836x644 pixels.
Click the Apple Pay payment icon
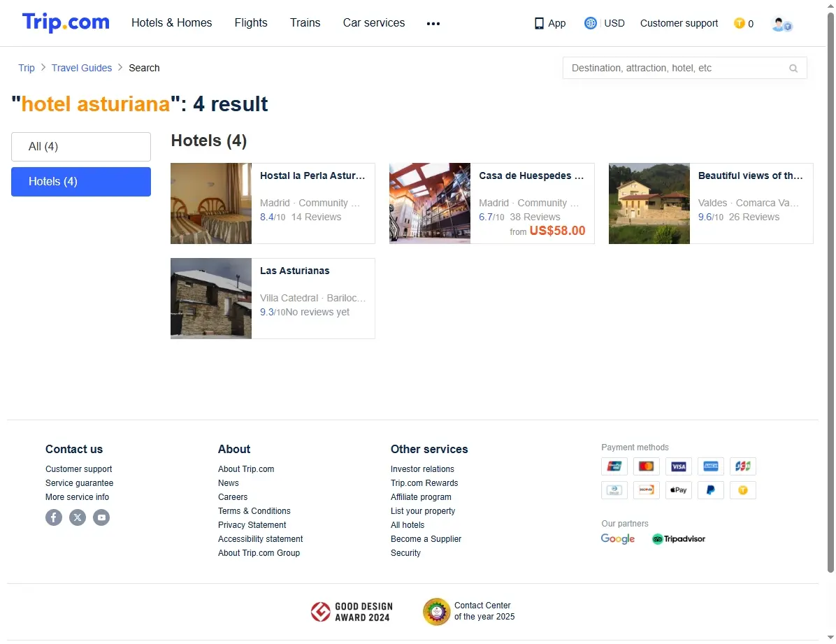click(678, 489)
